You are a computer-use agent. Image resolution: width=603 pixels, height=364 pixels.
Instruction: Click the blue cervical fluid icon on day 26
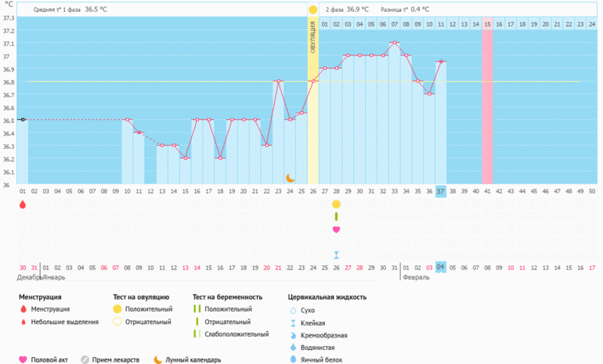coord(336,254)
